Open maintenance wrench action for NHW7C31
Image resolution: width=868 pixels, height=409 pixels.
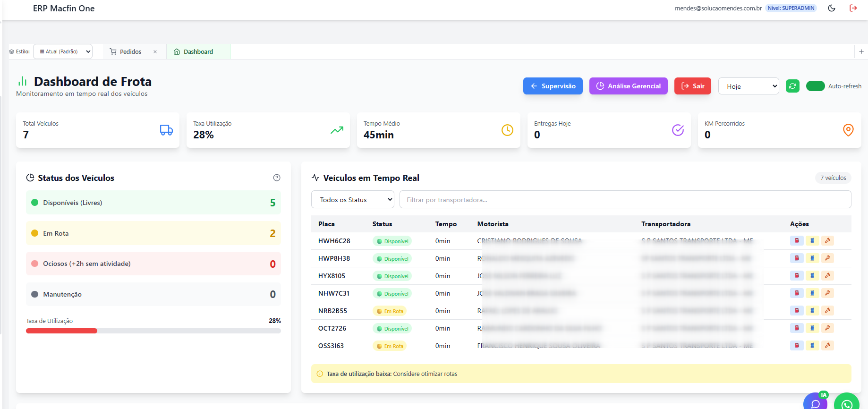click(x=827, y=293)
